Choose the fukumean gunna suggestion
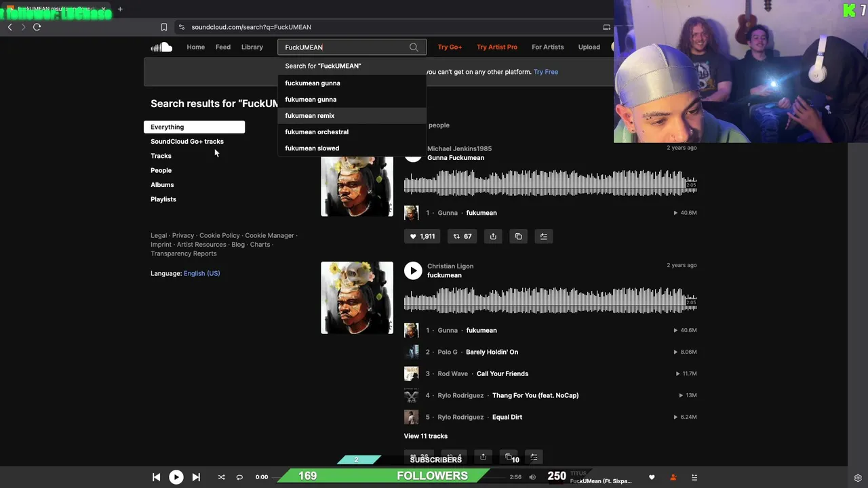Viewport: 868px width, 488px height. [x=352, y=99]
